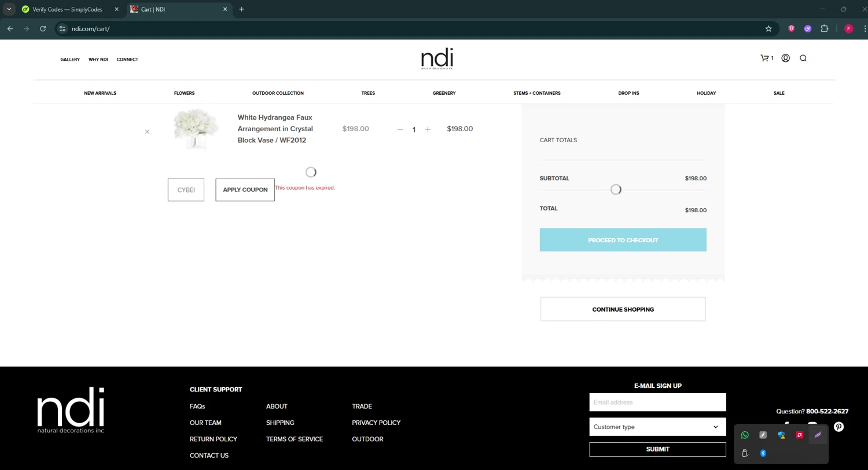The image size is (868, 470).
Task: Open the SHIPPING footer link
Action: 280,423
